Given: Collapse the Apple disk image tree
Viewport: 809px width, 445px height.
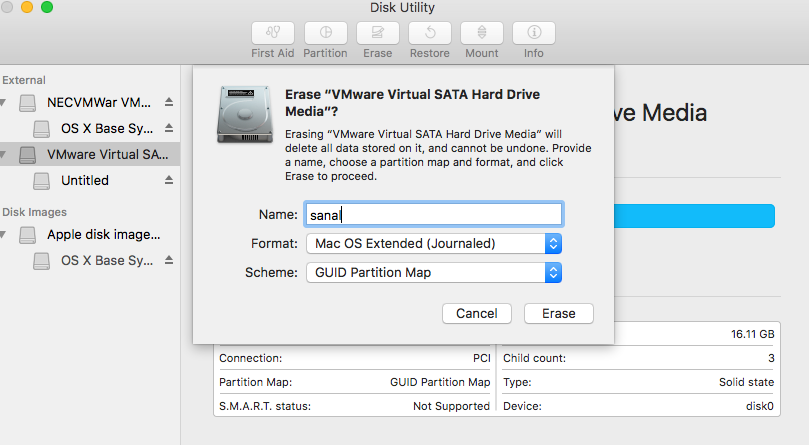Looking at the screenshot, I should coord(4,235).
